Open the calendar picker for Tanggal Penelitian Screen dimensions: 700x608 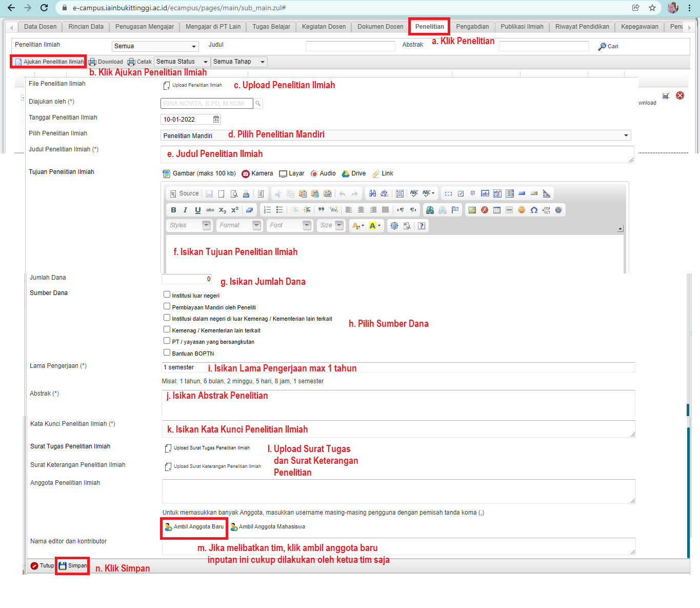(216, 120)
